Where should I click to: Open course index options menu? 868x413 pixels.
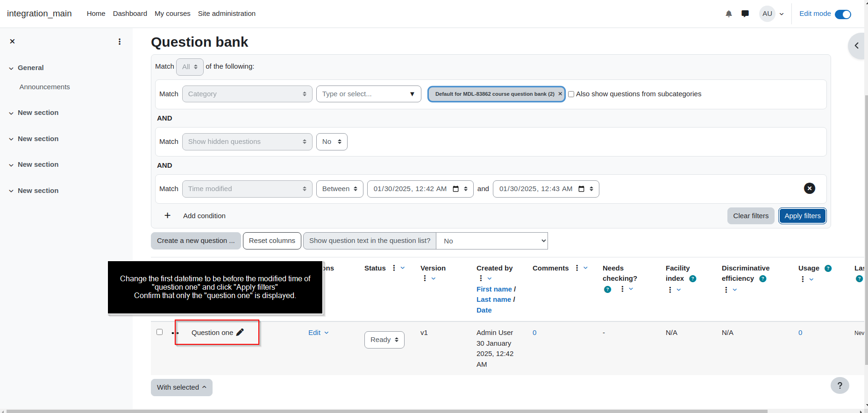pos(120,42)
